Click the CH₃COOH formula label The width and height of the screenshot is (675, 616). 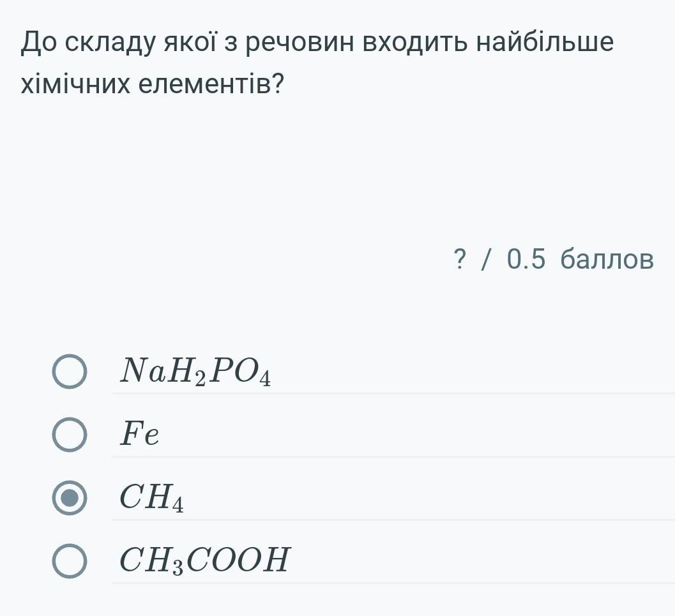[x=205, y=560]
